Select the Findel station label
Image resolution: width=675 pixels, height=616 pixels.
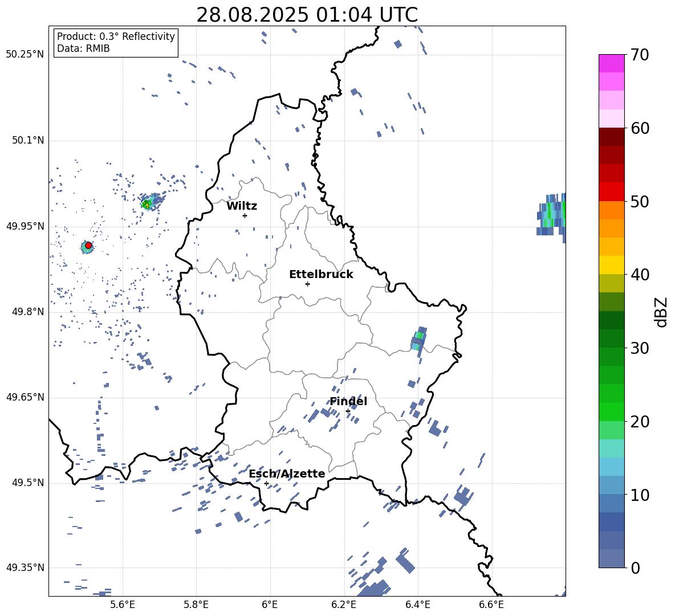(348, 401)
